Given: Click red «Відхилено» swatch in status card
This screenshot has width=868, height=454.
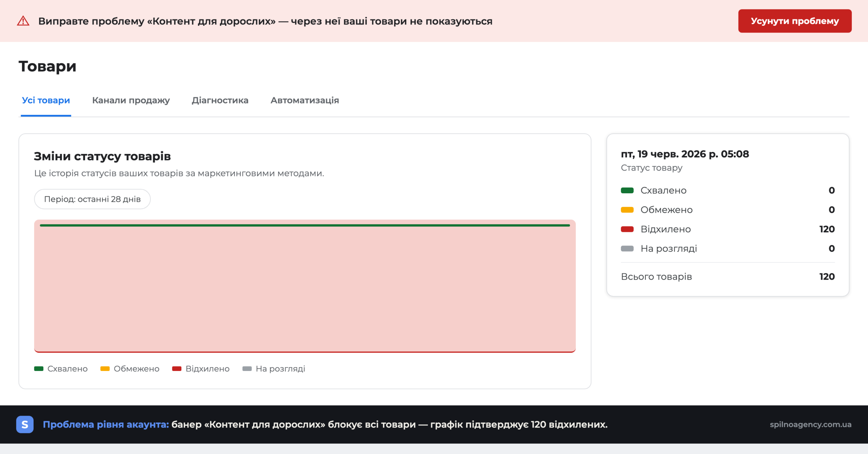Looking at the screenshot, I should (627, 229).
